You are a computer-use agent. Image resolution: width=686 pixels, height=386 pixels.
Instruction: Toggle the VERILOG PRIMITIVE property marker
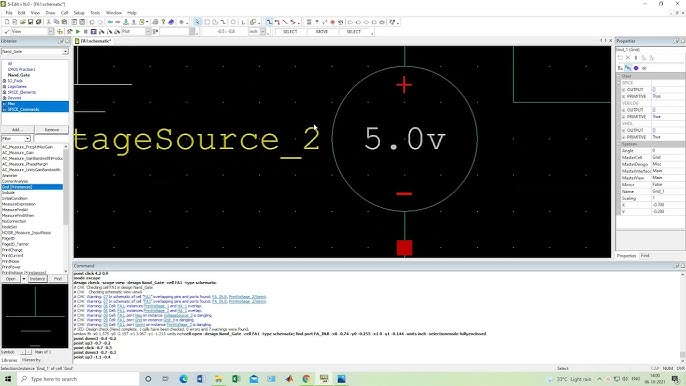(x=623, y=117)
